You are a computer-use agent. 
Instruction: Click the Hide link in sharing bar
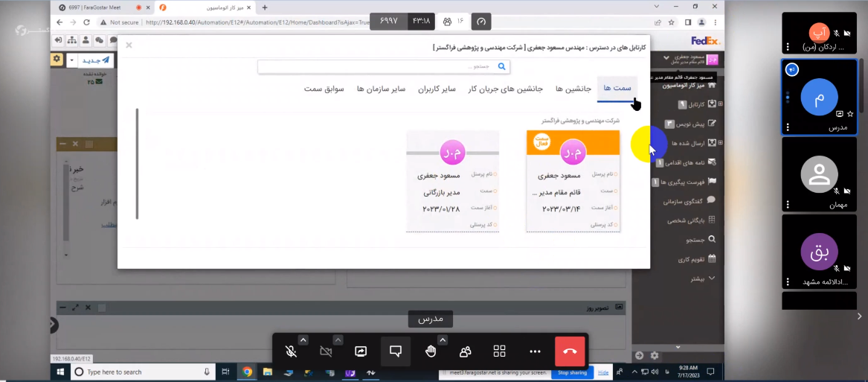click(602, 372)
